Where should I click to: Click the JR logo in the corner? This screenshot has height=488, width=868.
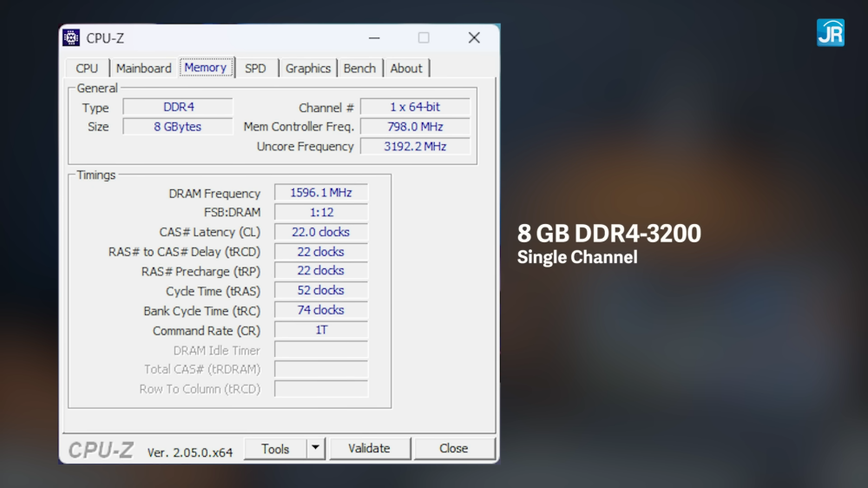point(830,32)
